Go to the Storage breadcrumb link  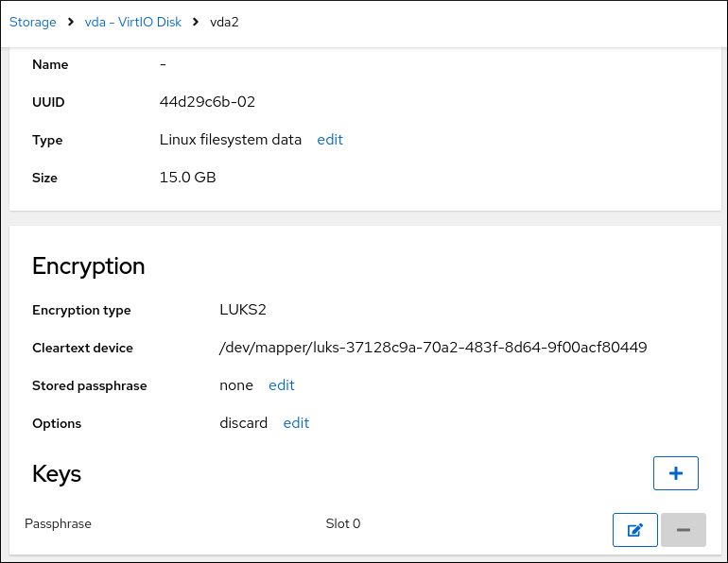33,22
